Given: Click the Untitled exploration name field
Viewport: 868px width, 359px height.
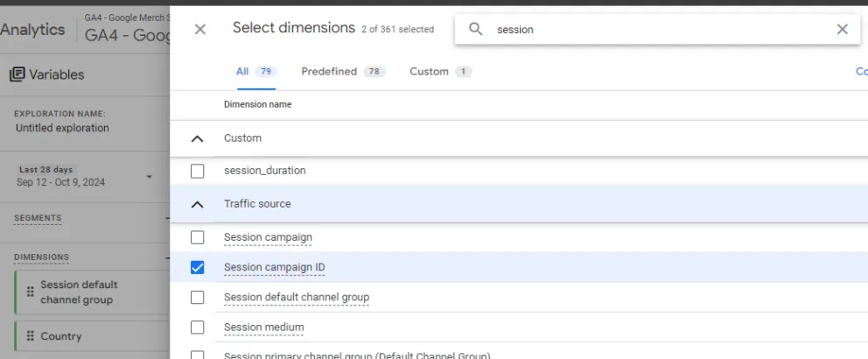Looking at the screenshot, I should click(x=62, y=128).
